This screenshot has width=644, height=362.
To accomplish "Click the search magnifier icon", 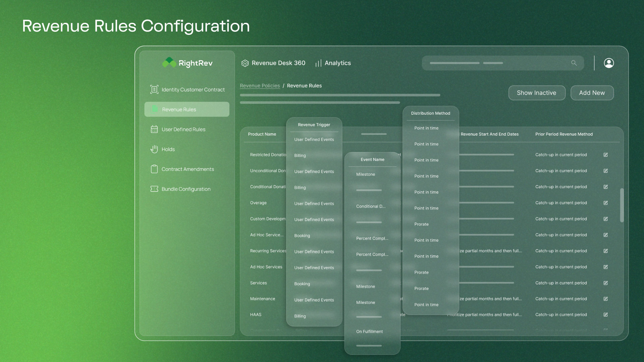I will [x=574, y=63].
